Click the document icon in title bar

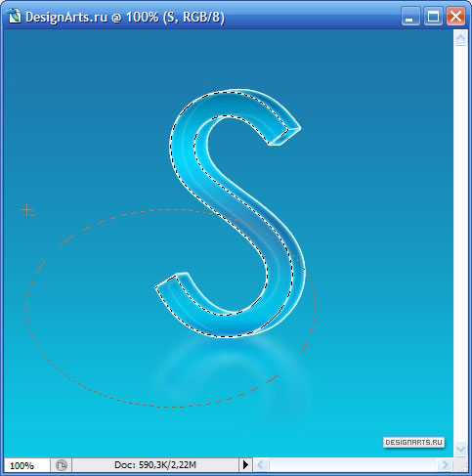pyautogui.click(x=15, y=17)
